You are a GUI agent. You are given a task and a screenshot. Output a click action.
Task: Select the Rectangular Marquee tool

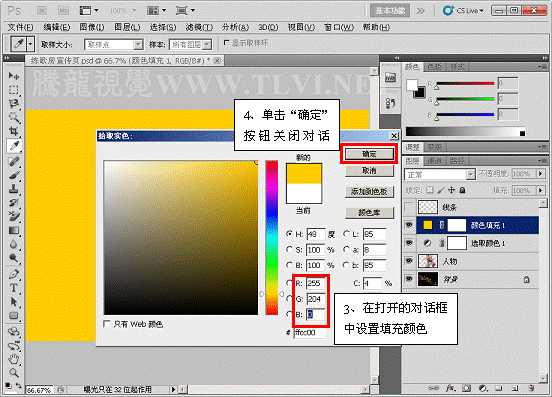(14, 89)
